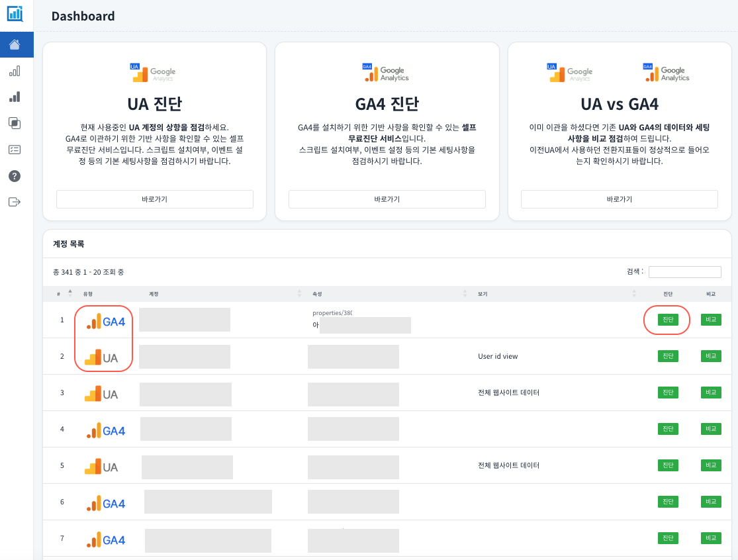The height and width of the screenshot is (560, 738).
Task: Click the GA4 logo in UA vs GA4 card
Action: point(666,73)
